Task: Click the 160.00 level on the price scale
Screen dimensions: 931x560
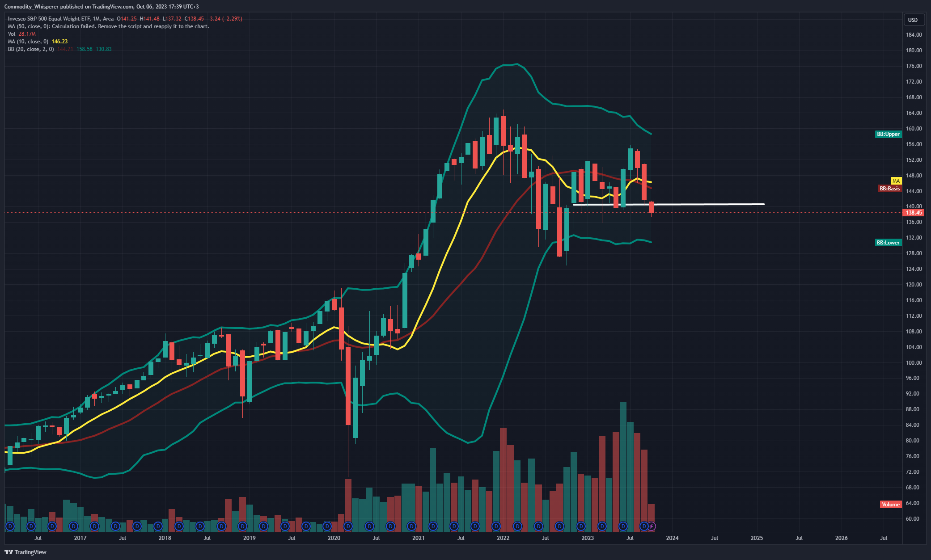Action: point(914,129)
